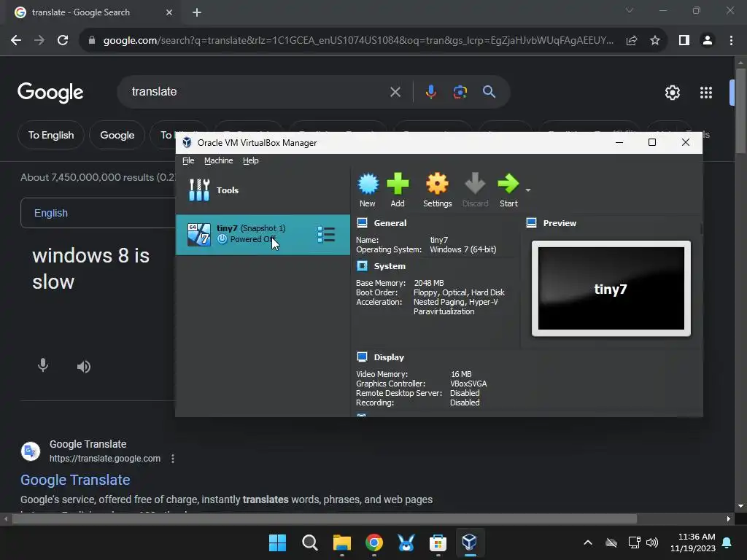The image size is (747, 560).
Task: Click the Preview section header
Action: coord(560,223)
